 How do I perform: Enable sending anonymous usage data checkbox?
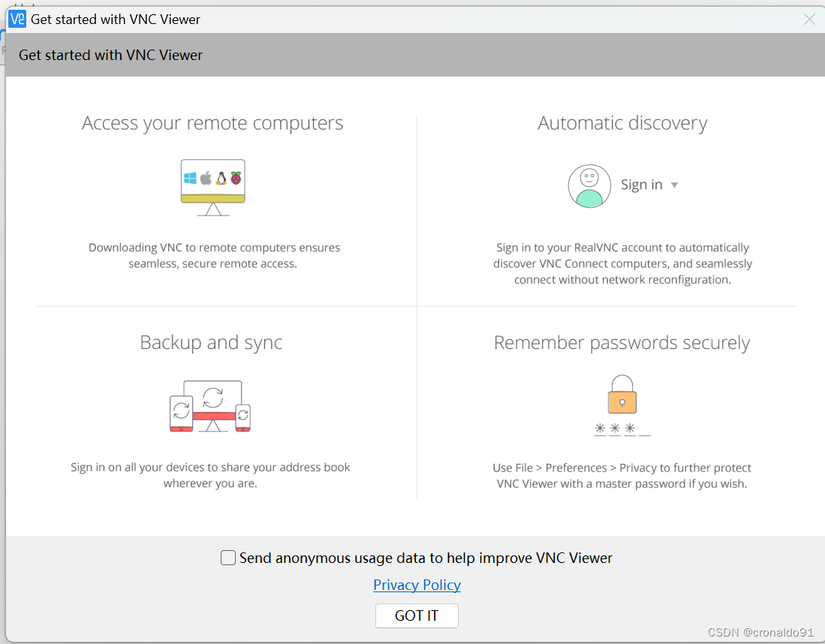coord(227,558)
